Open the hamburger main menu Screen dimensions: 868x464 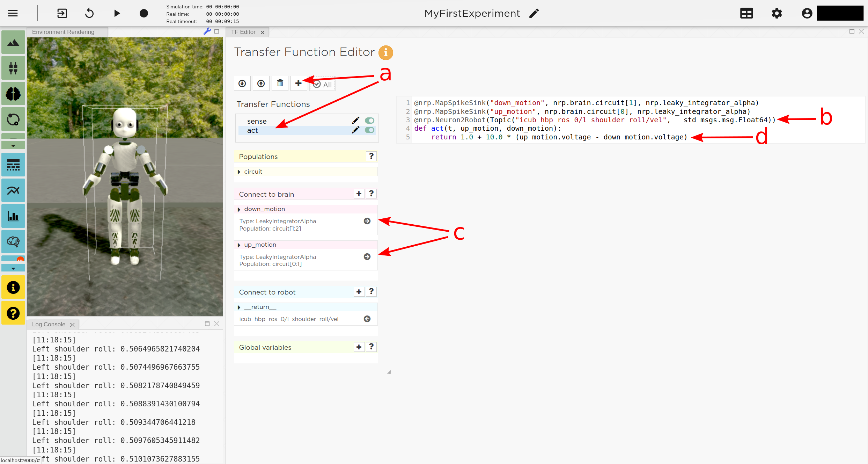13,13
